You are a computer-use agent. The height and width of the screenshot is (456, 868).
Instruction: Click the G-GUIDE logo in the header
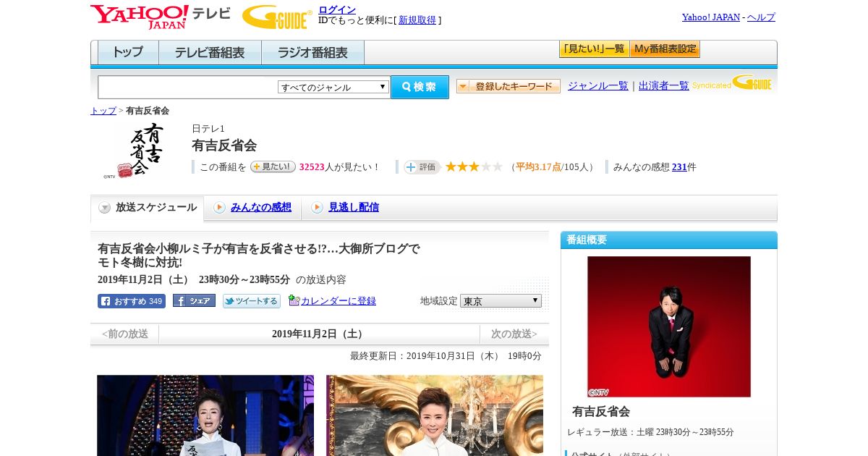(277, 17)
